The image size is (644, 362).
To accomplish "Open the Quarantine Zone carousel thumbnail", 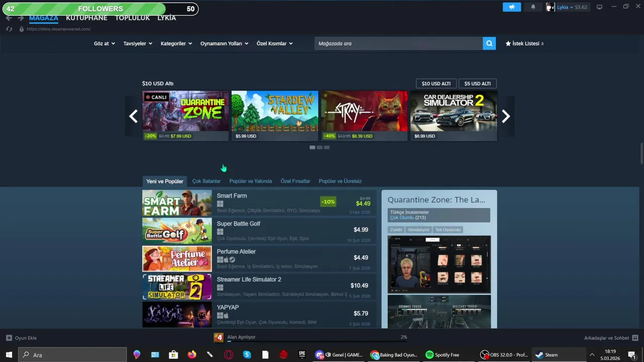I will (186, 116).
